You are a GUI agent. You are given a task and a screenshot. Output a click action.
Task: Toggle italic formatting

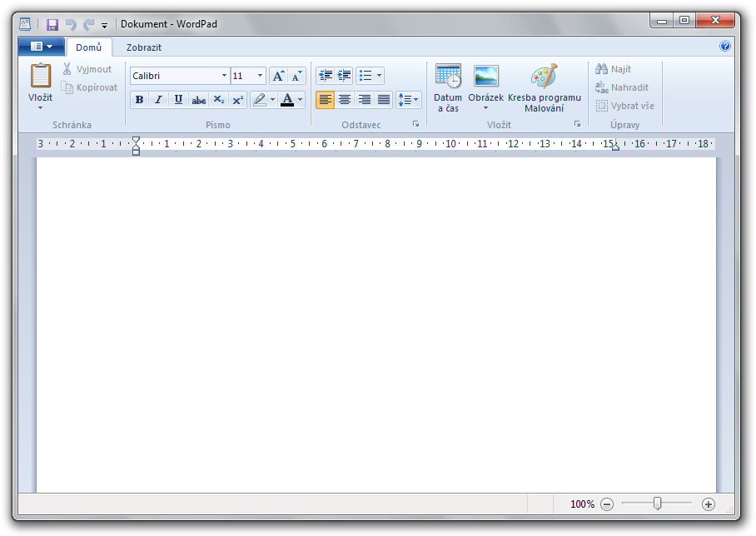tap(159, 100)
